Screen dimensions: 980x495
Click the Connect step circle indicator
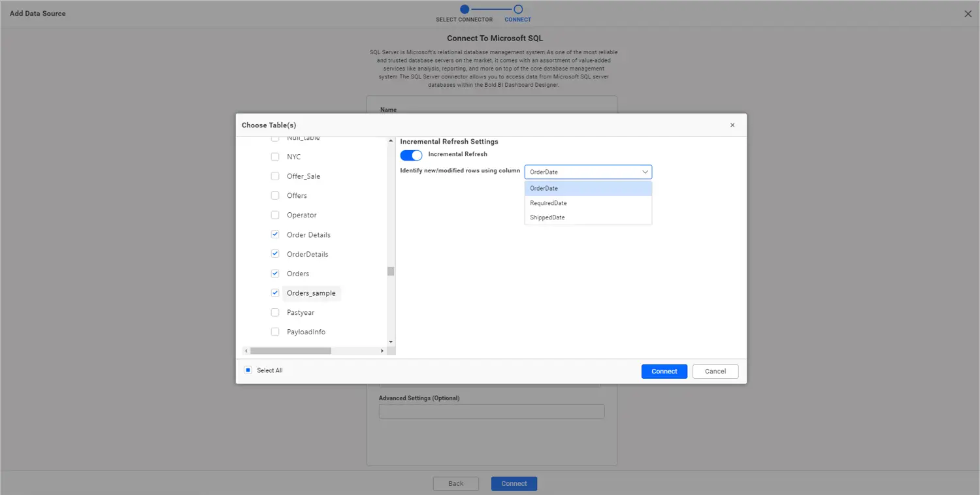(517, 9)
